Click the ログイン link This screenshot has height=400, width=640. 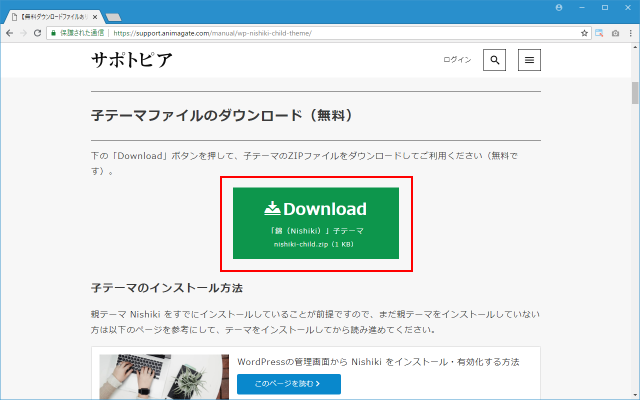[x=457, y=60]
